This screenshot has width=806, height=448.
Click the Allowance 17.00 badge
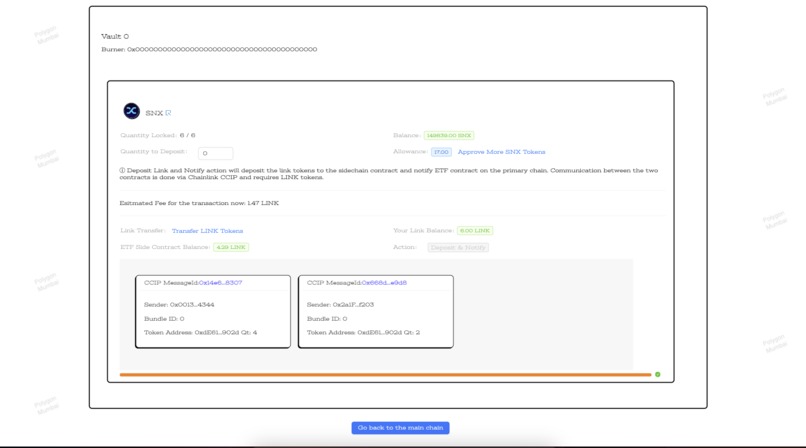click(x=441, y=152)
